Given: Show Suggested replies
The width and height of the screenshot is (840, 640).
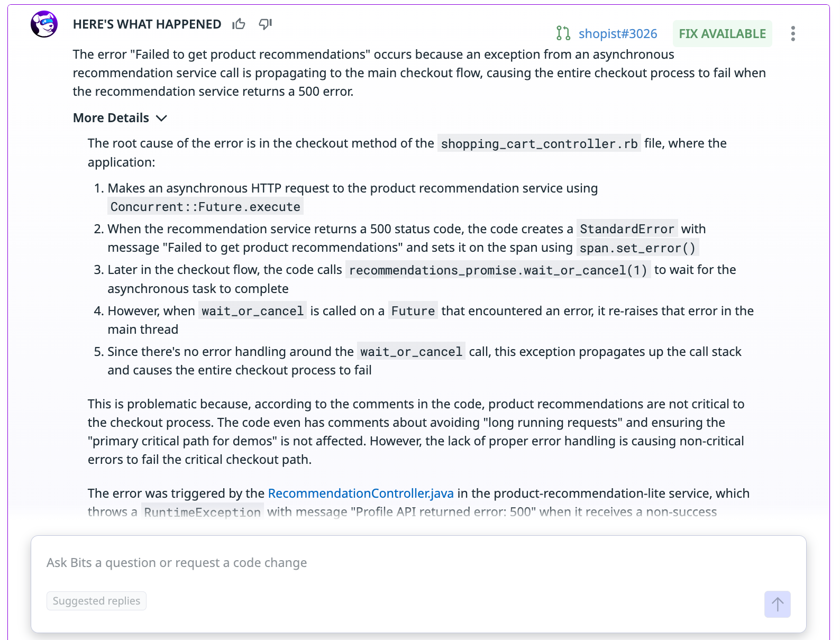Looking at the screenshot, I should pos(96,601).
